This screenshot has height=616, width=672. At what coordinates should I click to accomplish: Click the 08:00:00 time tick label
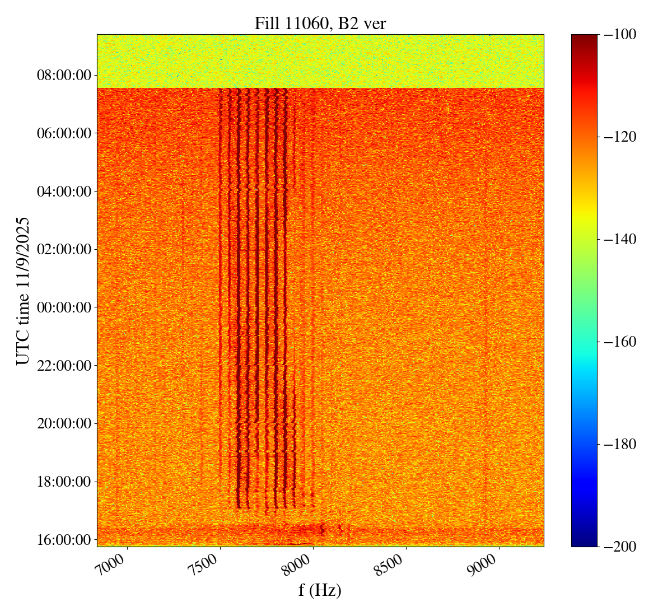pos(64,75)
